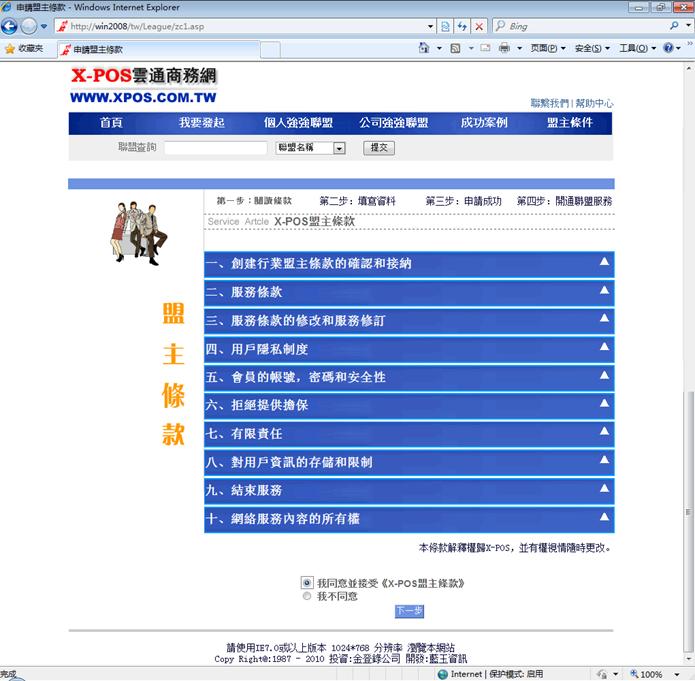695x681 pixels.
Task: Open the 聯盟名稱 search type dropdown
Action: click(x=311, y=148)
